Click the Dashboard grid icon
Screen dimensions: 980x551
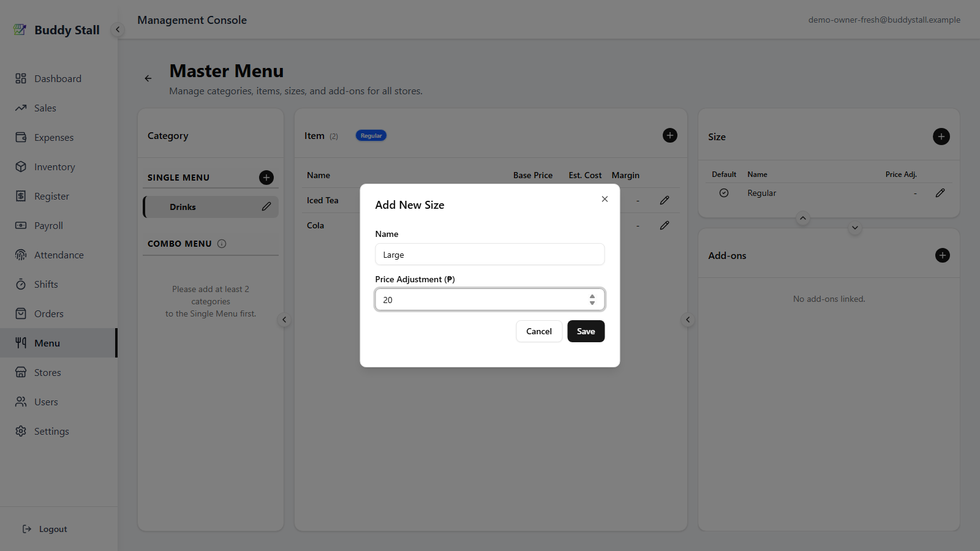[x=21, y=78]
